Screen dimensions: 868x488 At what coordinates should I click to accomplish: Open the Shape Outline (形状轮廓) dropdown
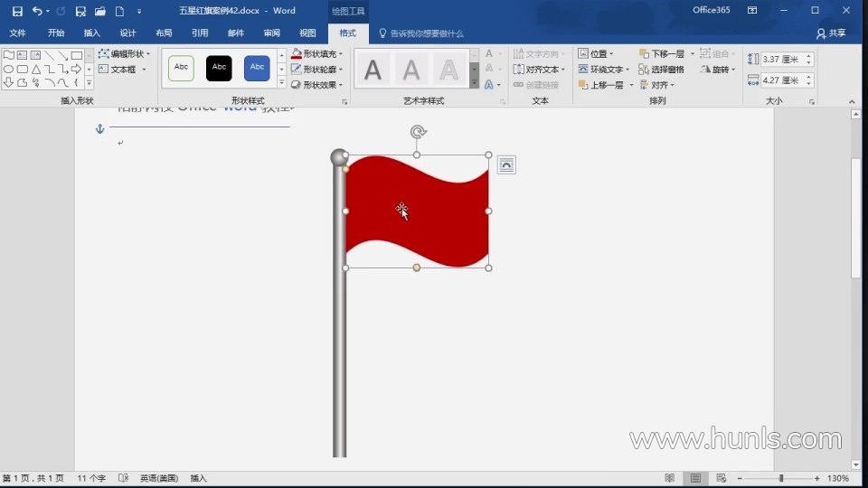(x=316, y=70)
